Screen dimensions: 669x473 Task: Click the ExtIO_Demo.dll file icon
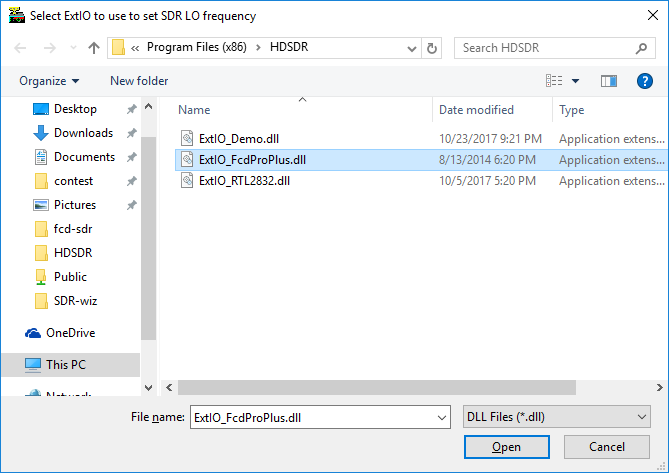(x=187, y=138)
